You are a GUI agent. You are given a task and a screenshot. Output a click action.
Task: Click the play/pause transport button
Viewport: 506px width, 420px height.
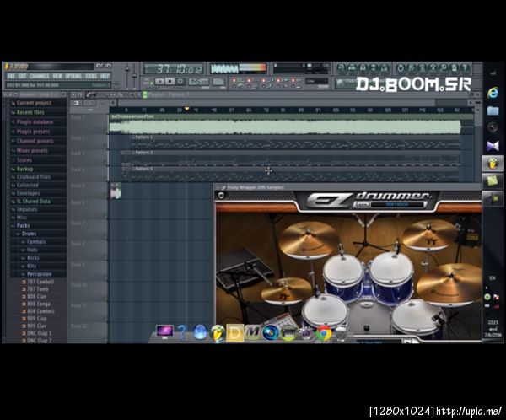159,81
